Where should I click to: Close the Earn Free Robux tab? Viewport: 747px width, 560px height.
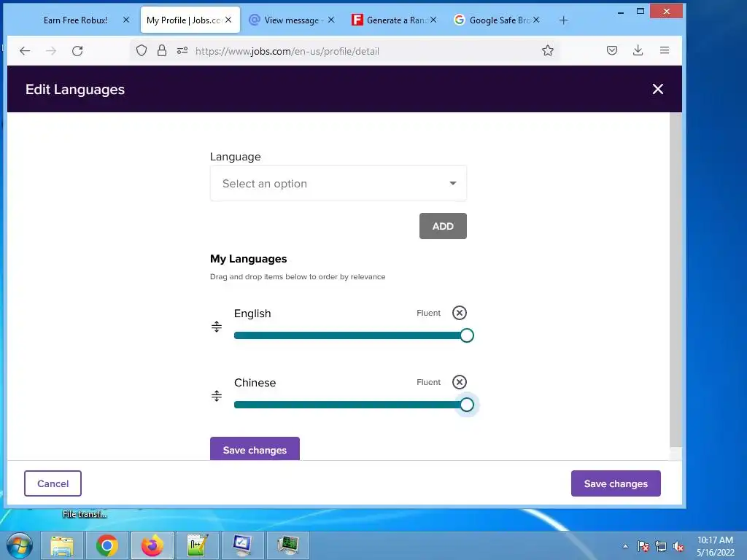pyautogui.click(x=126, y=20)
